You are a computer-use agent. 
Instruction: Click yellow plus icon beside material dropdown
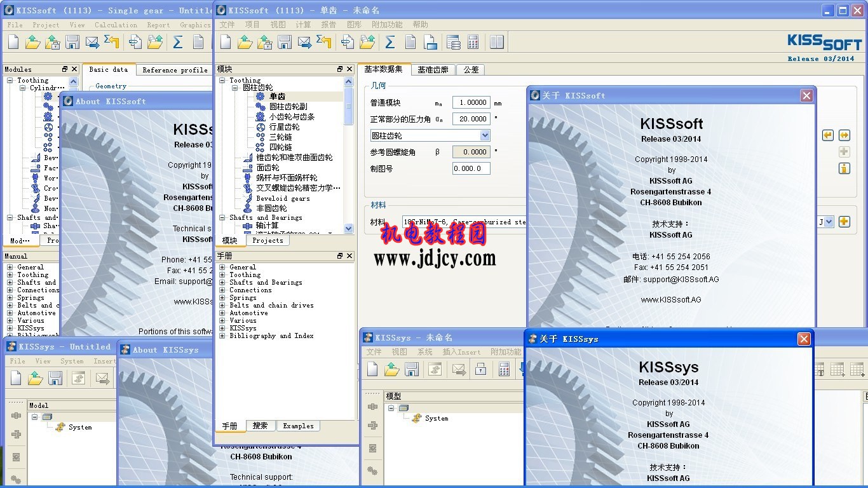[844, 222]
